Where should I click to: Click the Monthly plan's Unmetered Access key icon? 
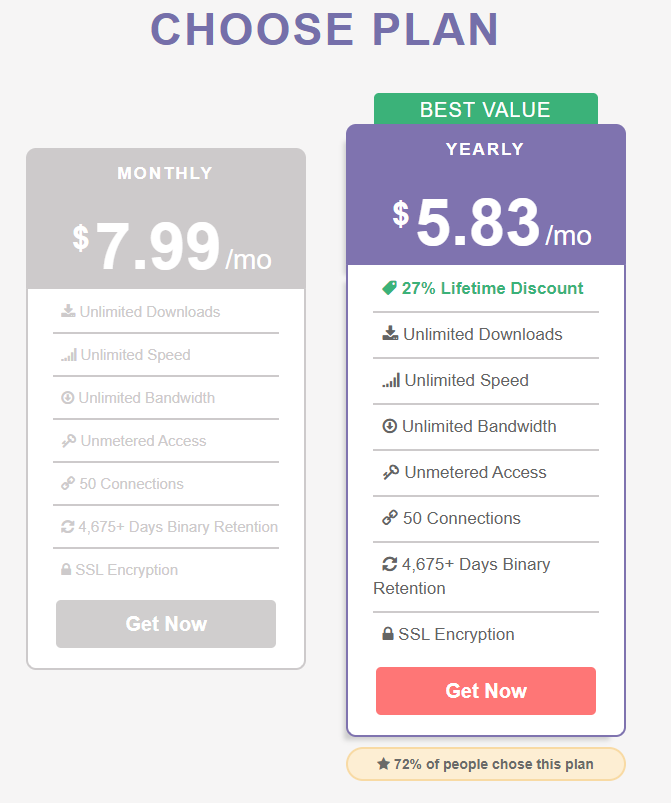68,441
